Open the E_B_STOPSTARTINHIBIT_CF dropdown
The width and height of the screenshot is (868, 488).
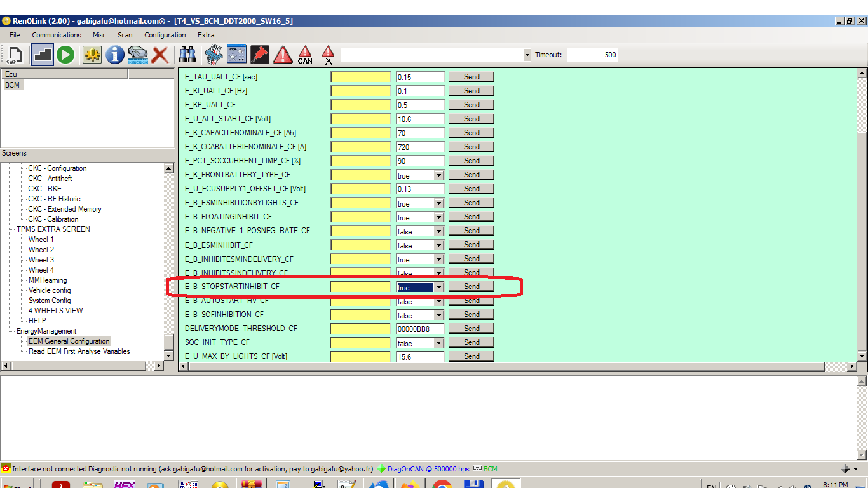click(x=438, y=287)
